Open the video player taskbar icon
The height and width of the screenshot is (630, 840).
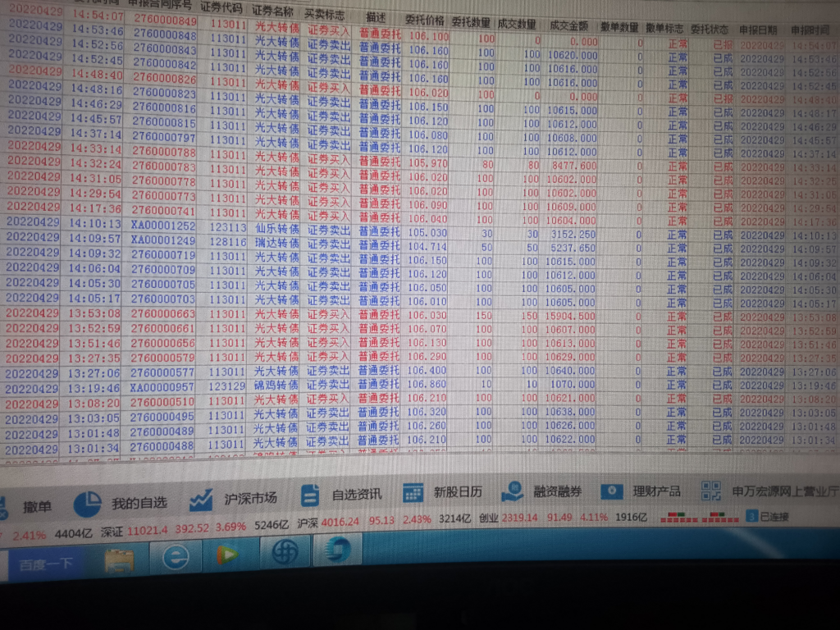point(228,555)
